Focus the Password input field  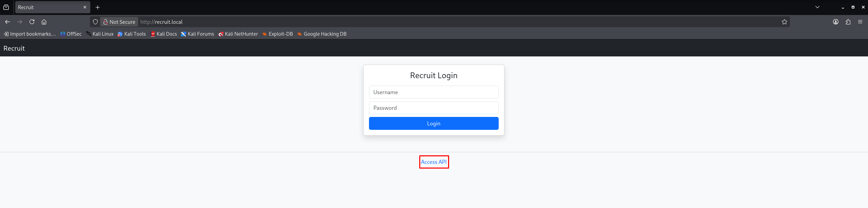tap(433, 108)
